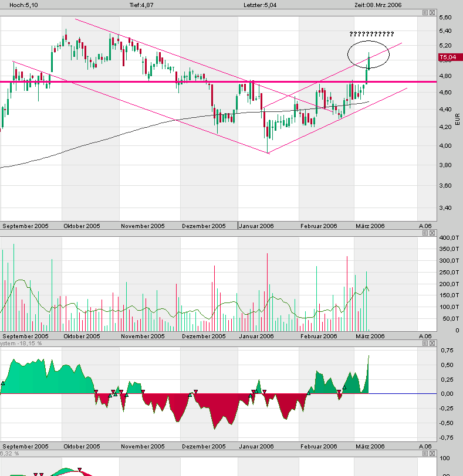Click the red T5,04 last-price marker
Screen dimensions: 463x476
point(451,57)
